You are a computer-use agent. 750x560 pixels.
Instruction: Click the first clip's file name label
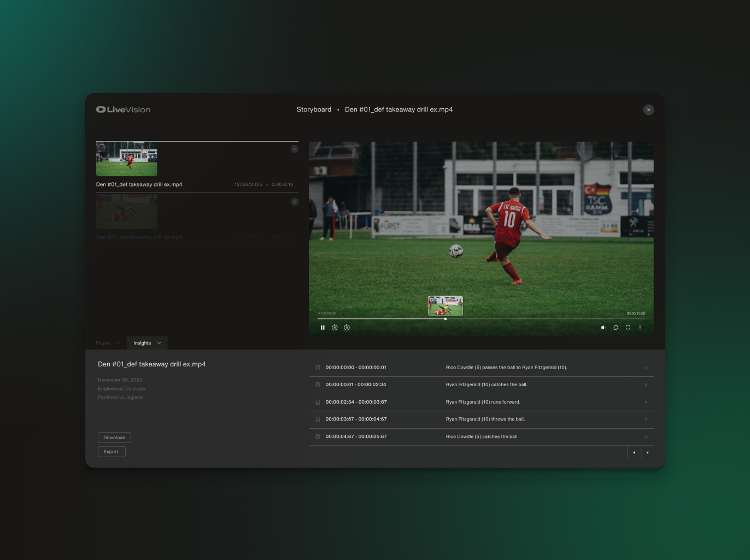(x=139, y=184)
